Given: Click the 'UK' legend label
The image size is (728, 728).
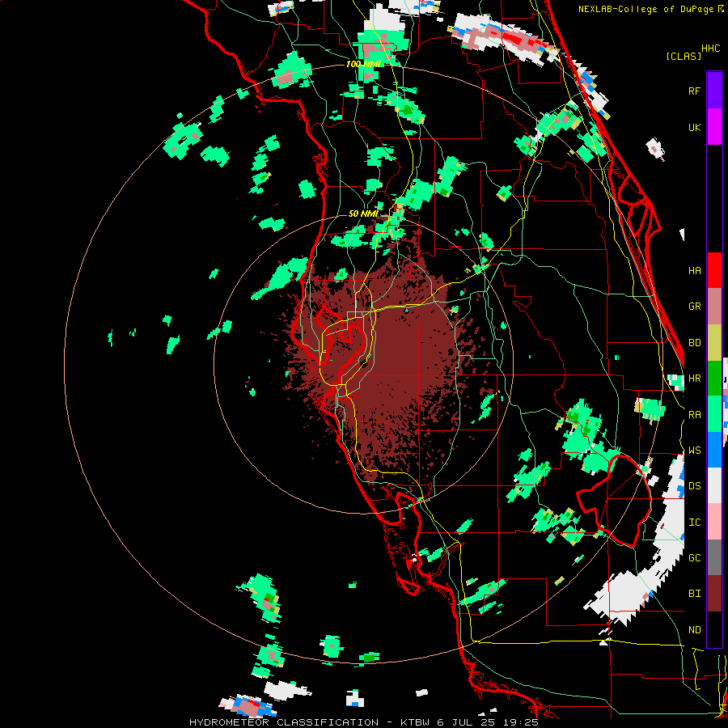Looking at the screenshot, I should [694, 127].
